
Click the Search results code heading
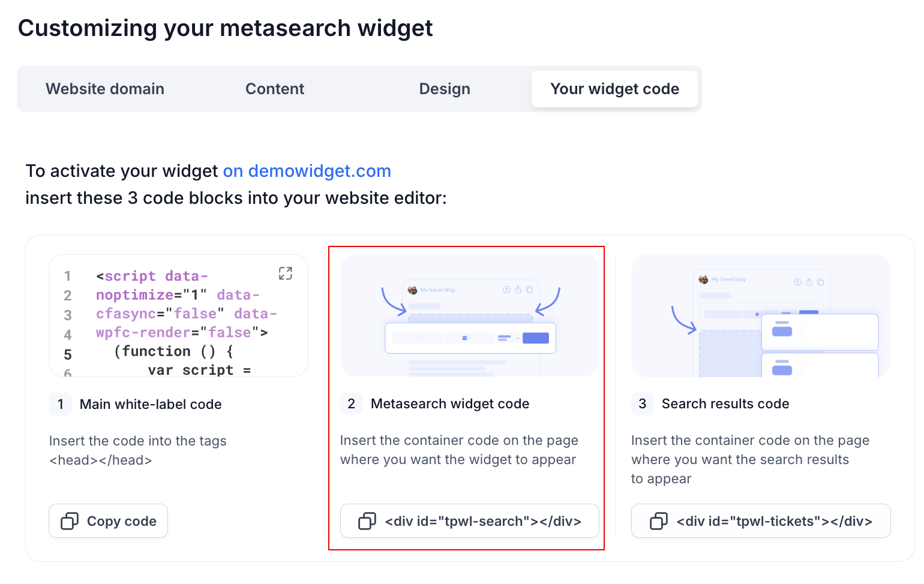[725, 404]
